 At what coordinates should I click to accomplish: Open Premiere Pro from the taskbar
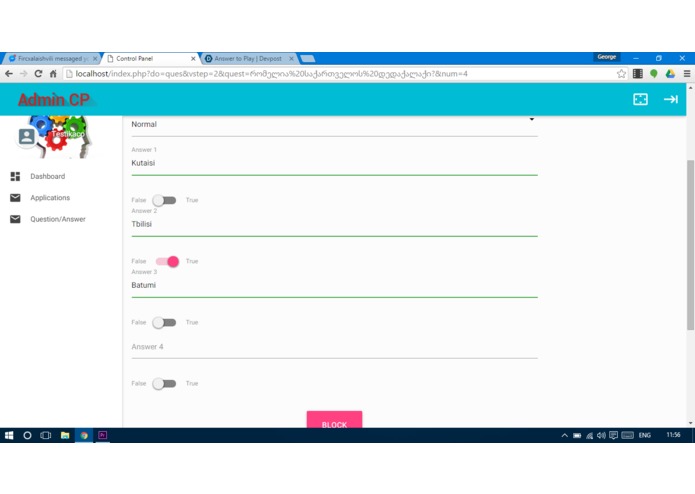(x=102, y=436)
